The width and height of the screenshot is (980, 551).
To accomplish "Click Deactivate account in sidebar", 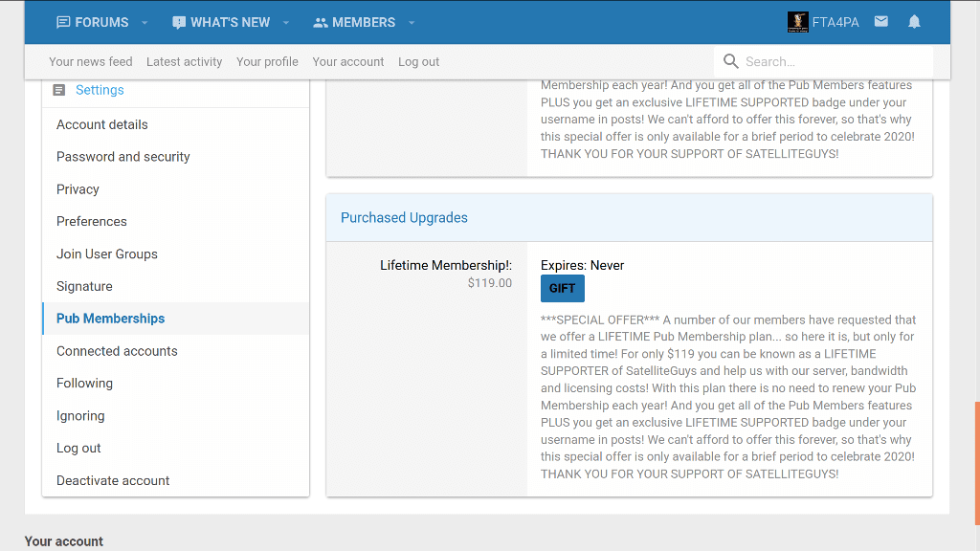I will (x=113, y=480).
